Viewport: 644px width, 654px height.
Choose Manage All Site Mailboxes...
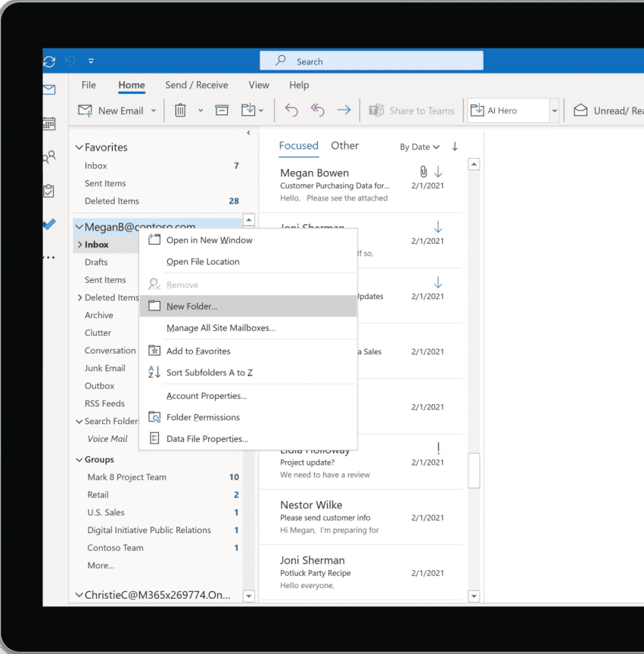(x=248, y=328)
